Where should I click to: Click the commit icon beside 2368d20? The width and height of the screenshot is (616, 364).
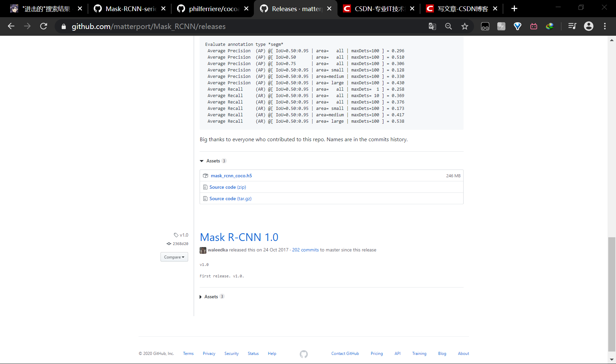pos(169,243)
